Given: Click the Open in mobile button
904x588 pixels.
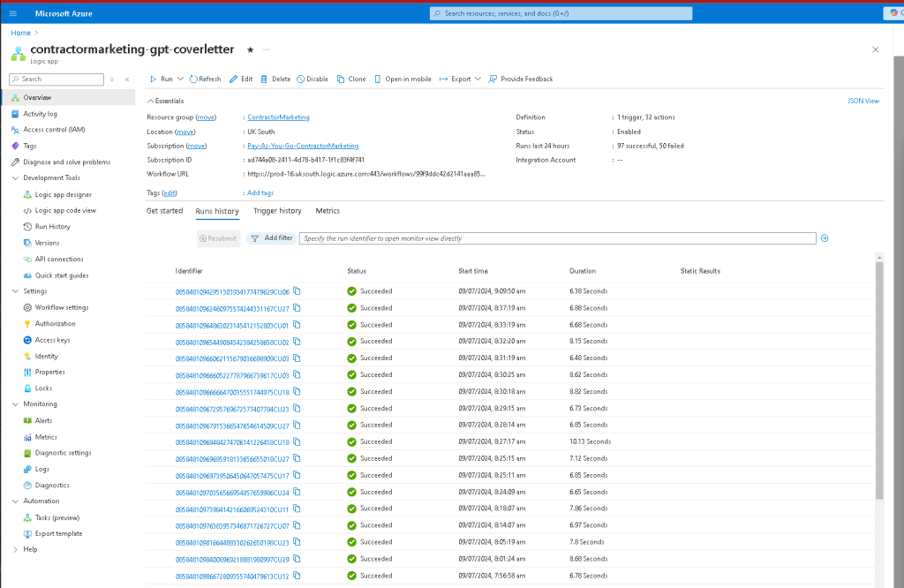Looking at the screenshot, I should click(403, 79).
